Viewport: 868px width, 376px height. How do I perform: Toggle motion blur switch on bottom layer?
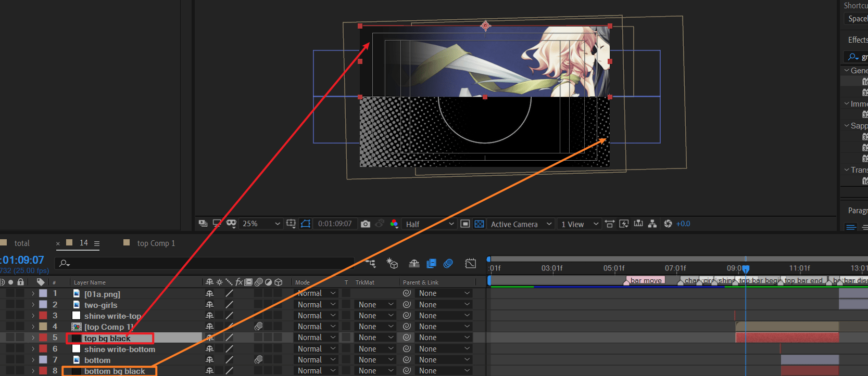pos(258,360)
